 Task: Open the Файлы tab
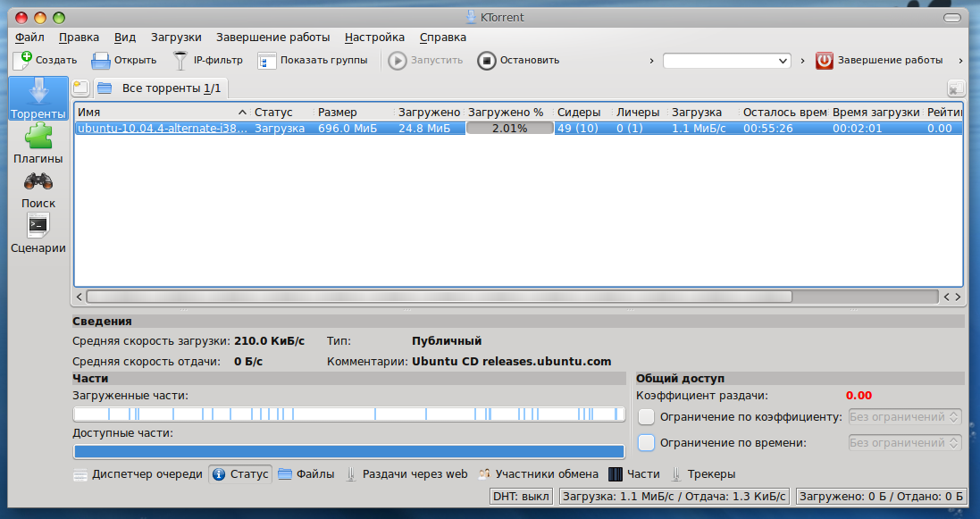tap(306, 474)
